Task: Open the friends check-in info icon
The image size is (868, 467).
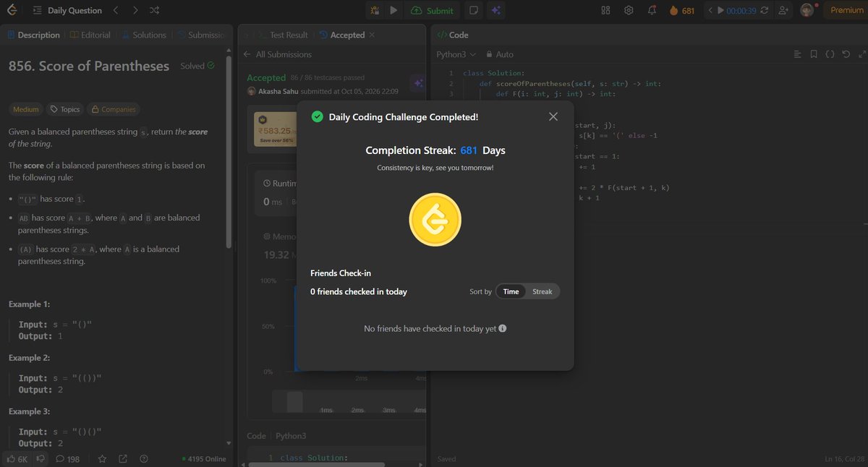Action: pyautogui.click(x=503, y=328)
